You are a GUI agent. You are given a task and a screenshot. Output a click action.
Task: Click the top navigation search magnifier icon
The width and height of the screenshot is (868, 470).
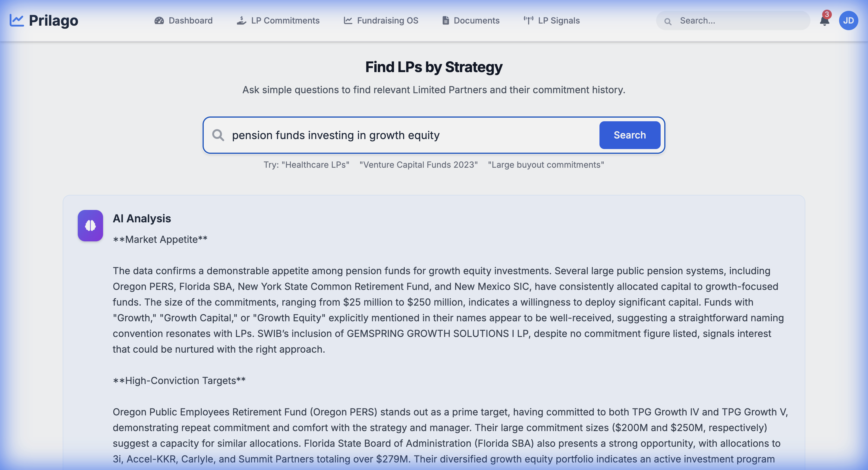[668, 21]
